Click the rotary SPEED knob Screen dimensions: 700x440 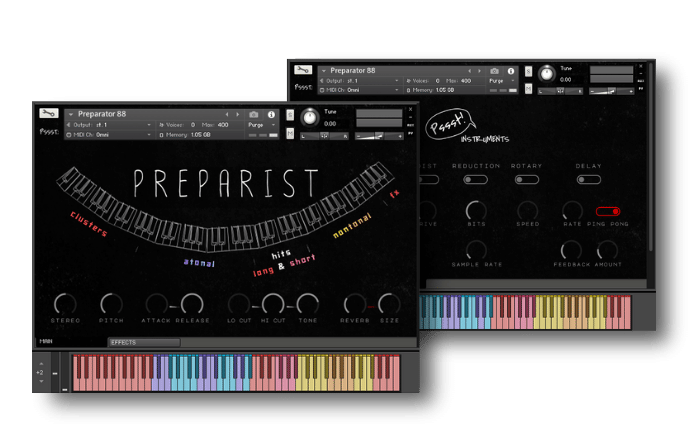coord(527,210)
